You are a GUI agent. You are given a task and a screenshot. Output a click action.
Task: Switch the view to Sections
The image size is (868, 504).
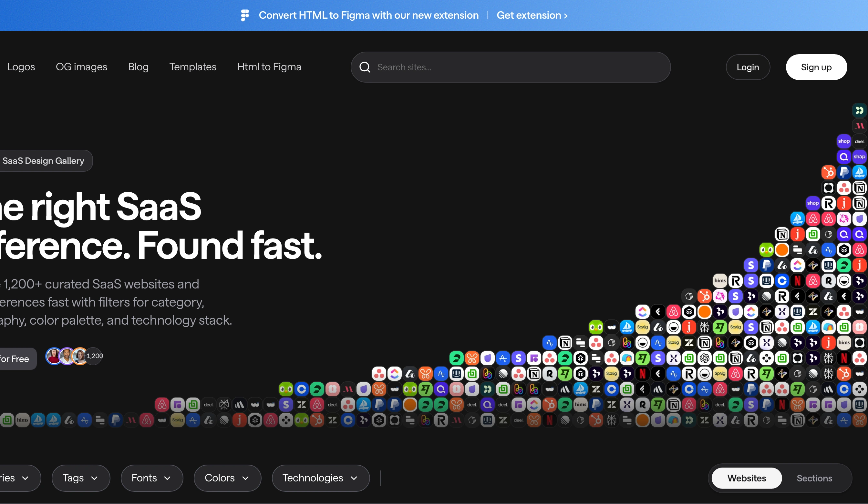814,478
